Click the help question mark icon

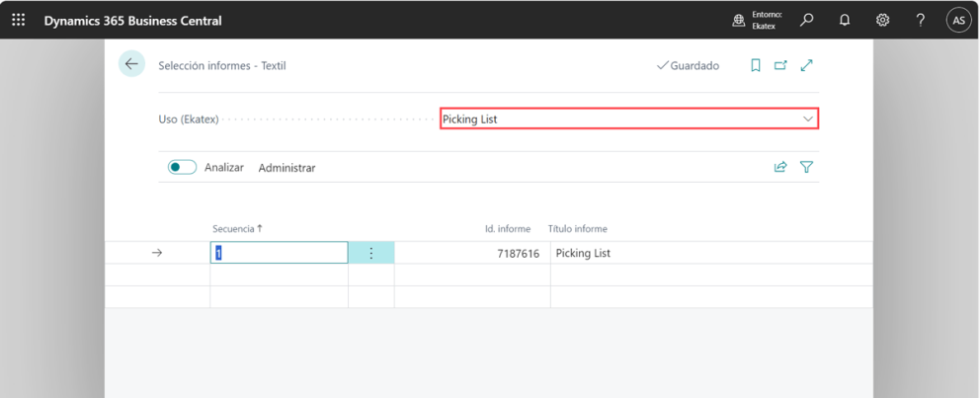tap(920, 20)
